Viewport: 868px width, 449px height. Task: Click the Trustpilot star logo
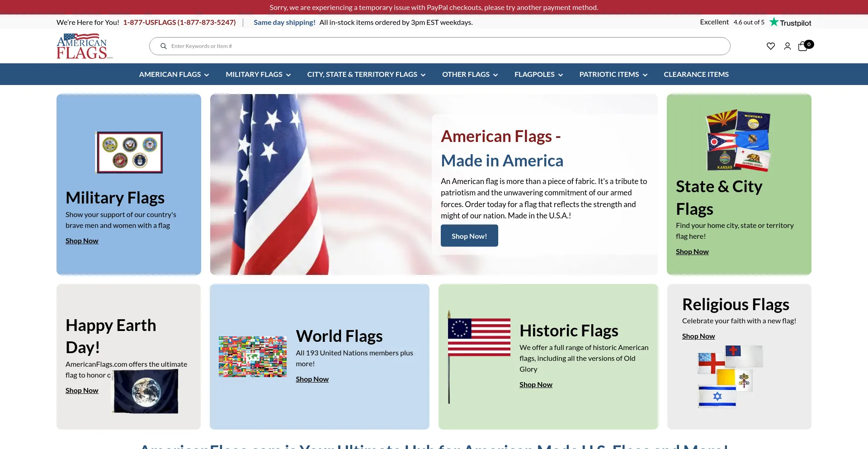[790, 22]
